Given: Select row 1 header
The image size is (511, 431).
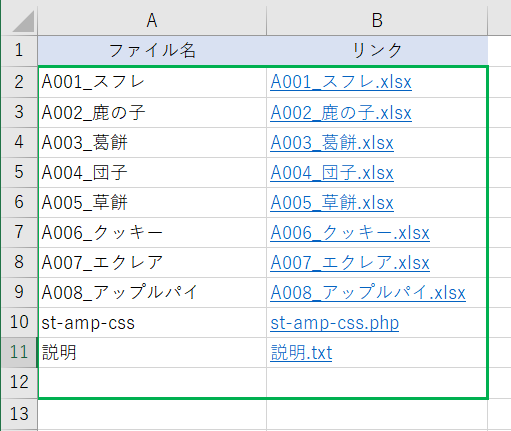Looking at the screenshot, I should 19,50.
